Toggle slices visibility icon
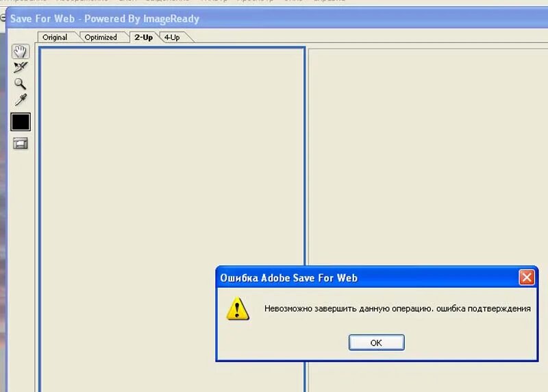Viewport: 548px width, 392px height. coord(21,143)
